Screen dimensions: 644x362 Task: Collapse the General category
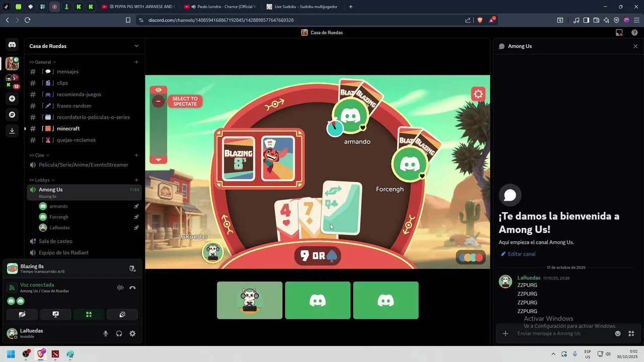click(42, 62)
